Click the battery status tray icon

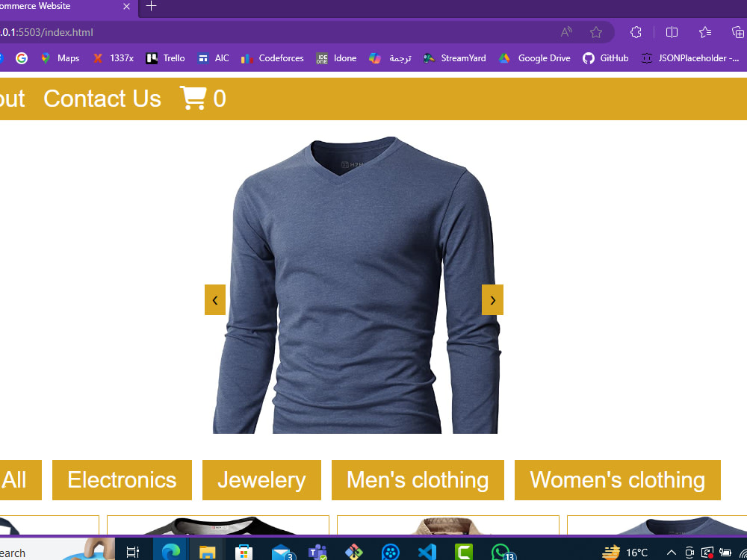pyautogui.click(x=725, y=553)
